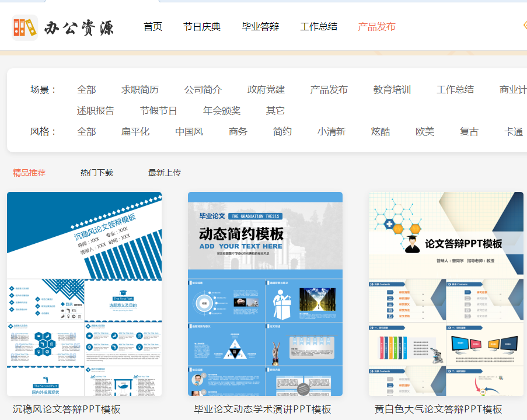Image resolution: width=527 pixels, height=420 pixels.
Task: Choose 工作总结 in the 场景 filter row
Action: 455,90
